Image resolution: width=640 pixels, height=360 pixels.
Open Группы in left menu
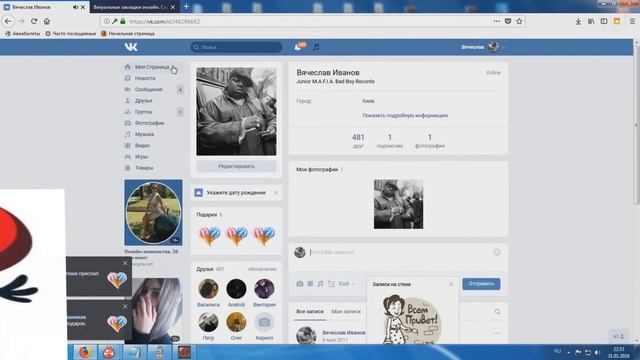coord(144,112)
